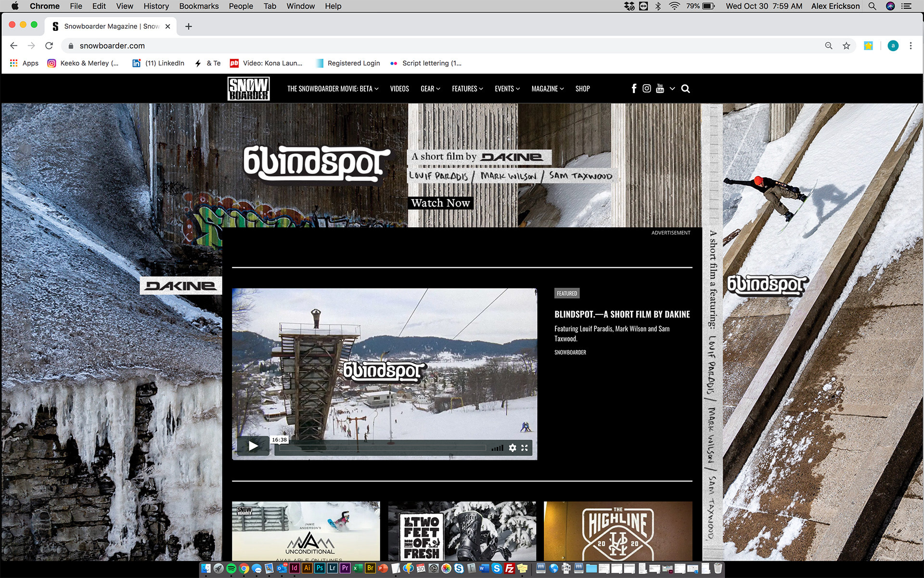Toggle fullscreen on the Blindspot video

point(525,448)
